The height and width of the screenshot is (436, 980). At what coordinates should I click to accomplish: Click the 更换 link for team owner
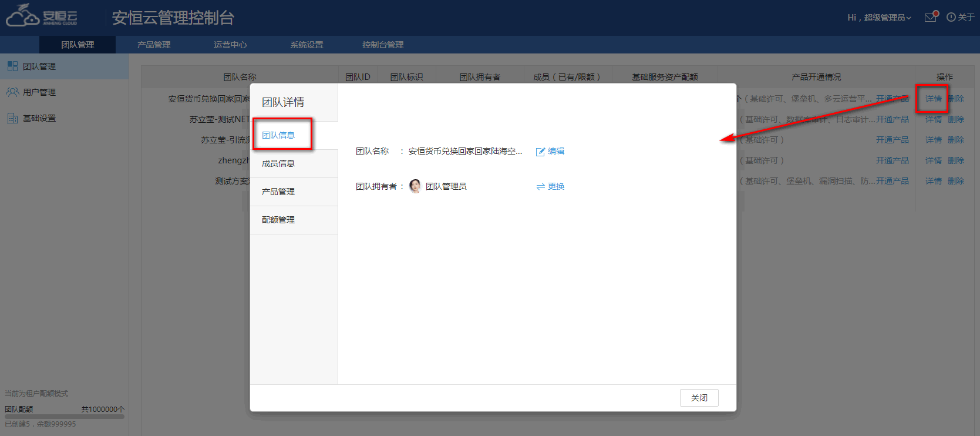(556, 186)
